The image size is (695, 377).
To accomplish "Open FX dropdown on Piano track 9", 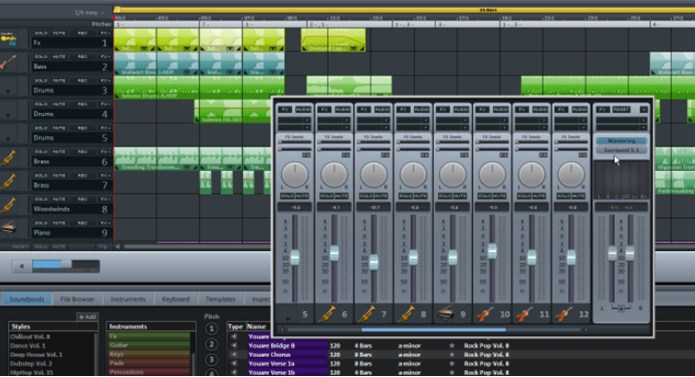I will pos(105,223).
